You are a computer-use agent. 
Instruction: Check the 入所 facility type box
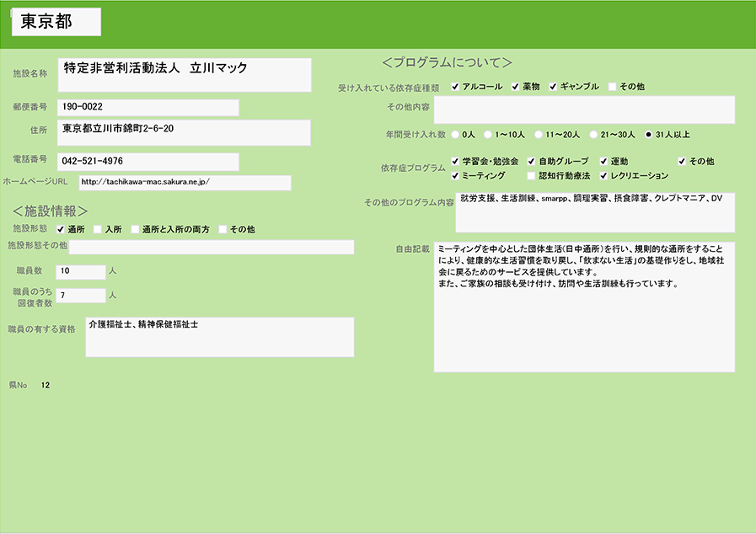pos(98,229)
